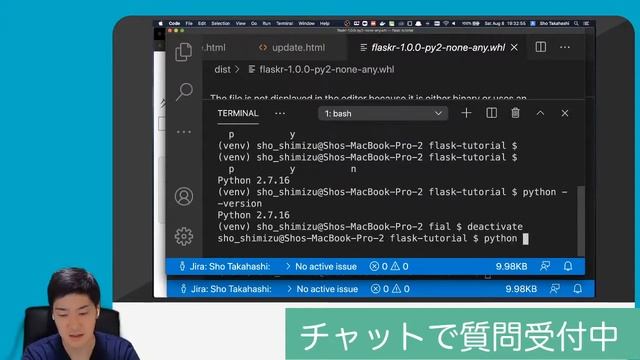The image size is (640, 360).
Task: Click 9.98KB file size in front status bar
Action: (511, 267)
